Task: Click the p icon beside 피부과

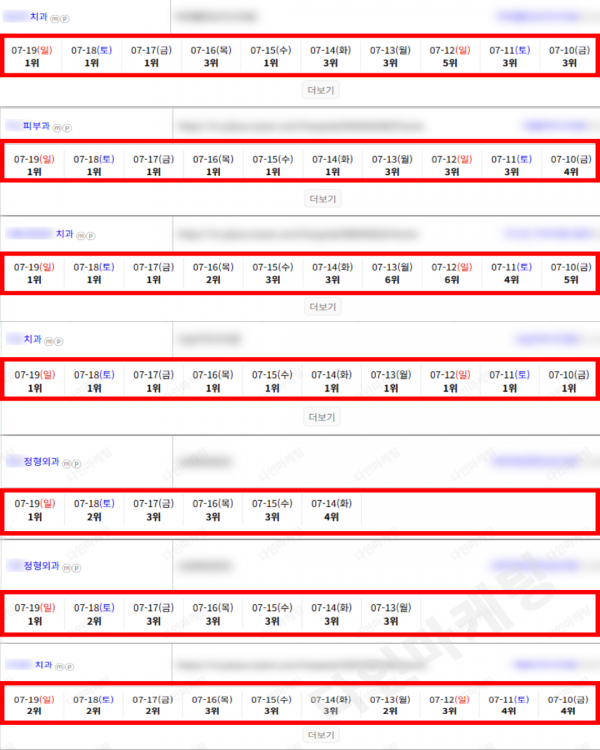Action: click(67, 128)
